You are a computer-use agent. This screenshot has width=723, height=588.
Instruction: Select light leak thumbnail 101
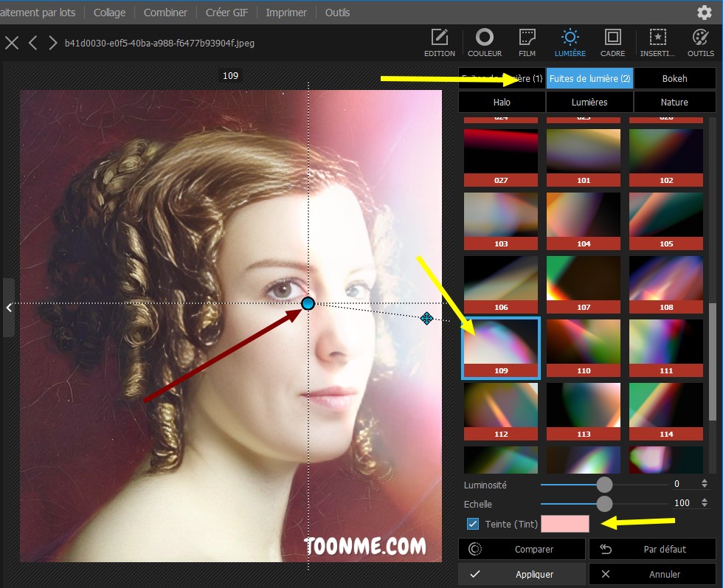tap(584, 157)
